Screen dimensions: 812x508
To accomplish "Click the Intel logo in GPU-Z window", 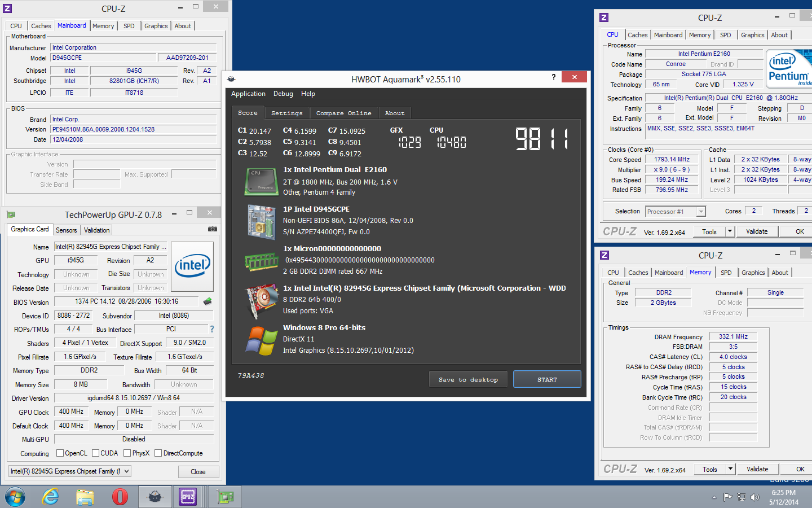I will [192, 266].
